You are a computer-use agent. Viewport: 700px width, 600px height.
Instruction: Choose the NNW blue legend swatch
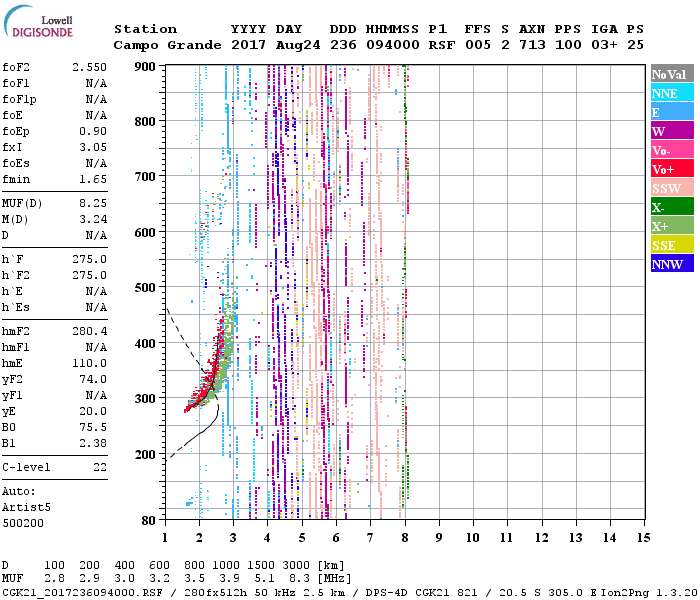(x=671, y=264)
